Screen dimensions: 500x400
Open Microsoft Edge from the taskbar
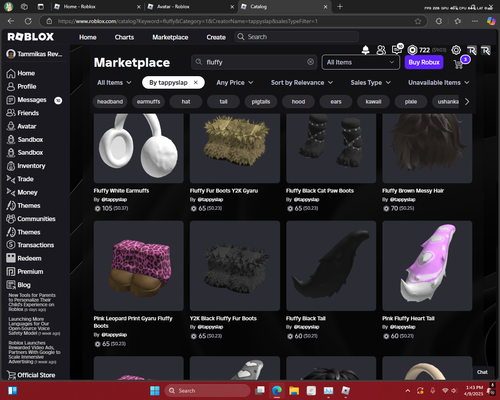pos(277,391)
